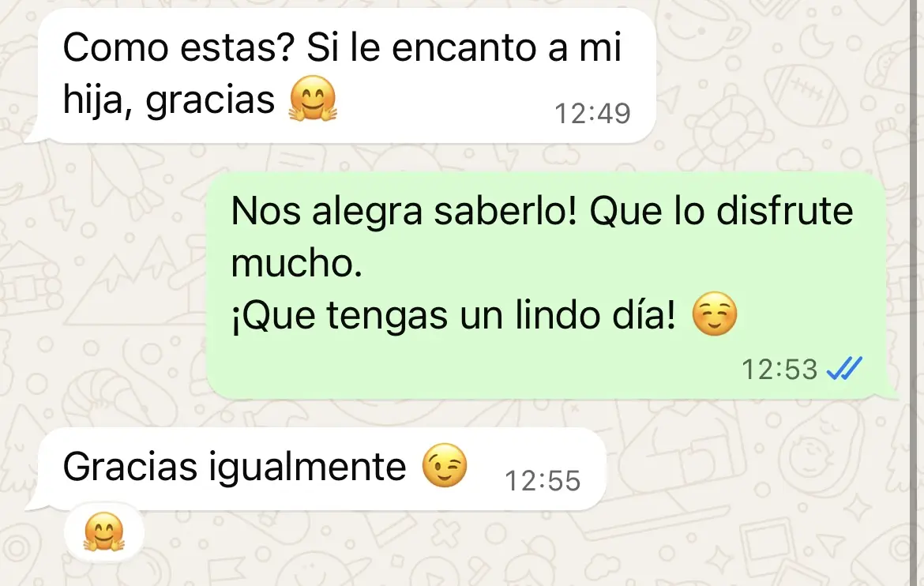Click the text "Como estas?"
This screenshot has height=586, width=924.
[178, 47]
